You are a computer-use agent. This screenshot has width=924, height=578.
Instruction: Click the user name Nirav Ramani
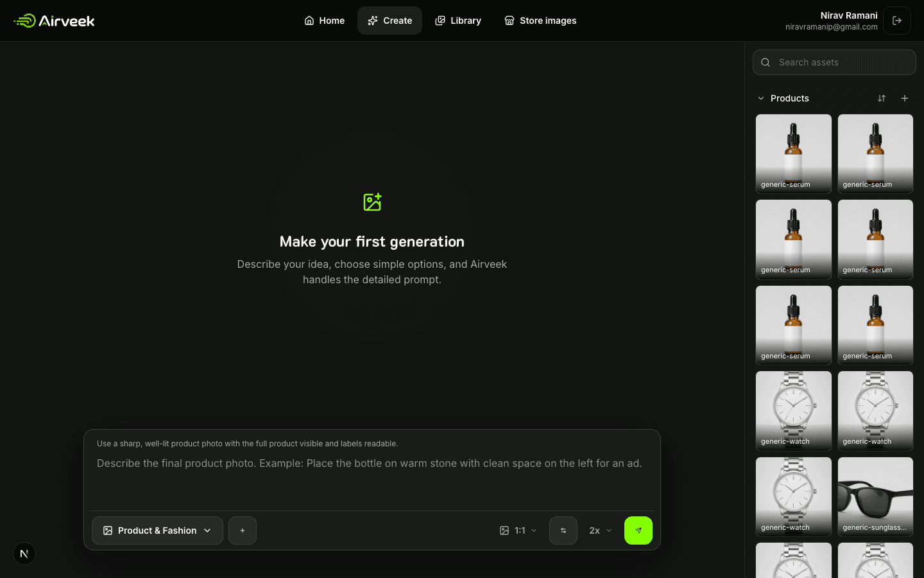(849, 15)
